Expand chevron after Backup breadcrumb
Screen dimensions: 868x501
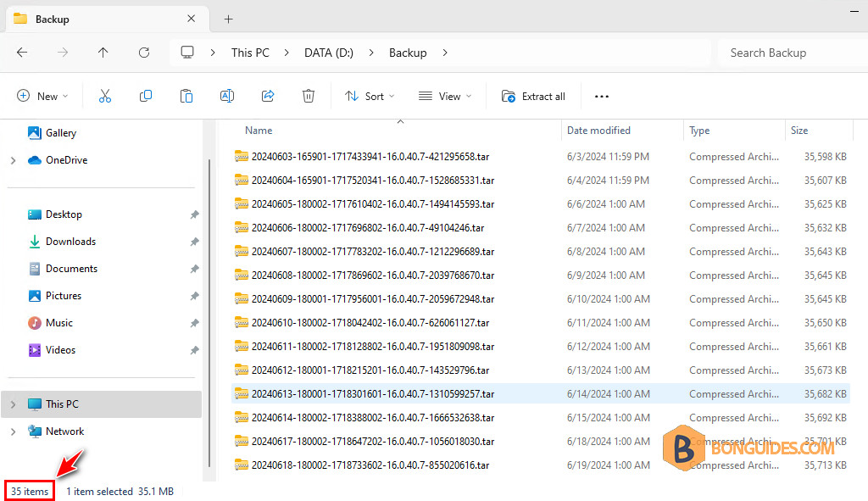point(444,53)
